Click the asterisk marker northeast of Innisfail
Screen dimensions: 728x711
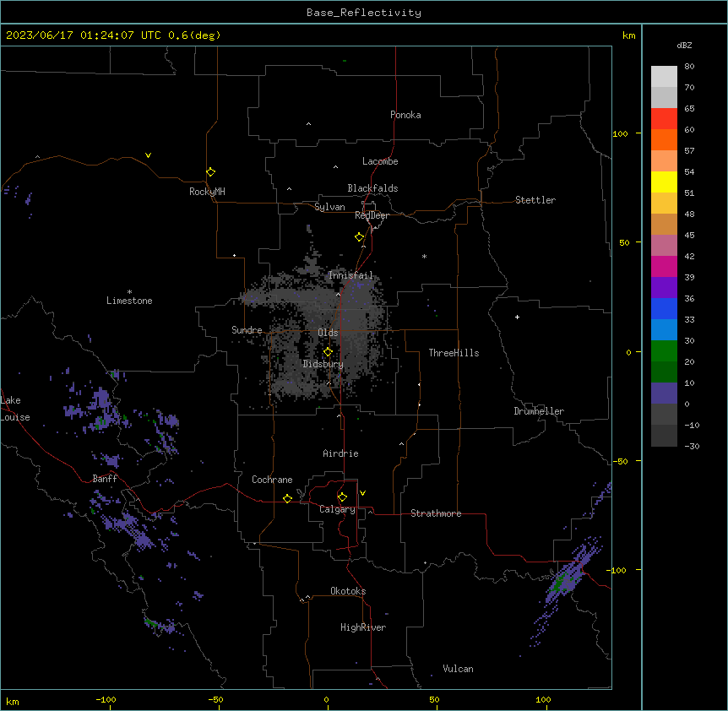424,256
